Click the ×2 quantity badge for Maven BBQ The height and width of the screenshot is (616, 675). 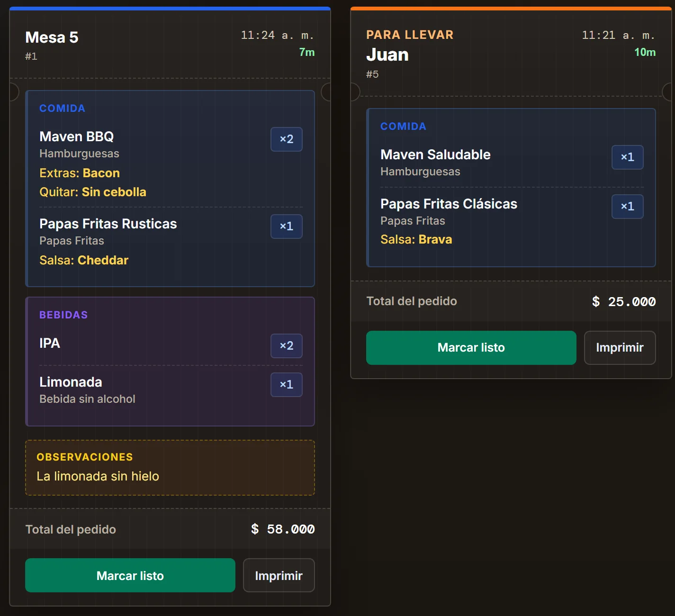point(287,139)
